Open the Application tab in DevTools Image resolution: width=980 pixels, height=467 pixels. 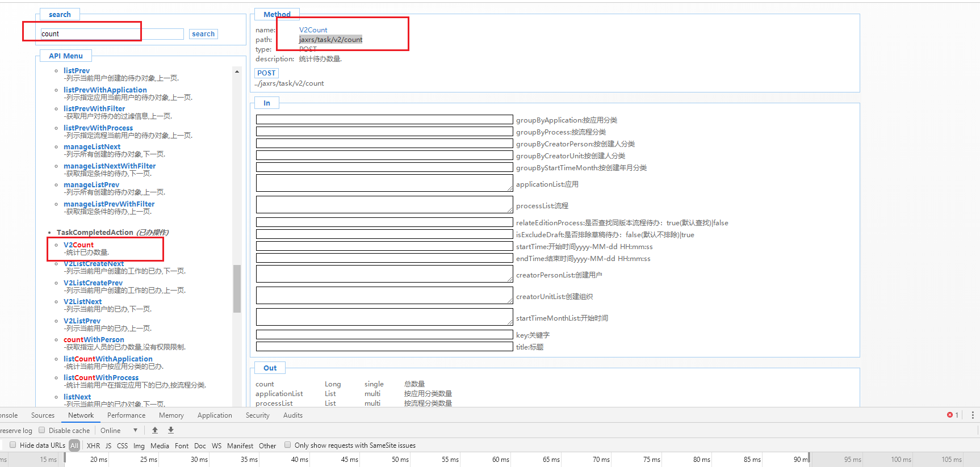[215, 415]
